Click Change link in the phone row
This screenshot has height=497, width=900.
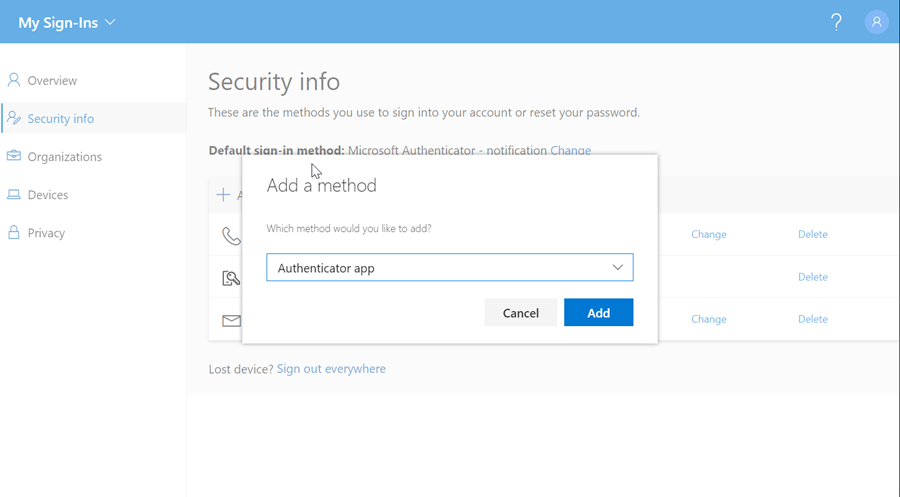click(708, 234)
